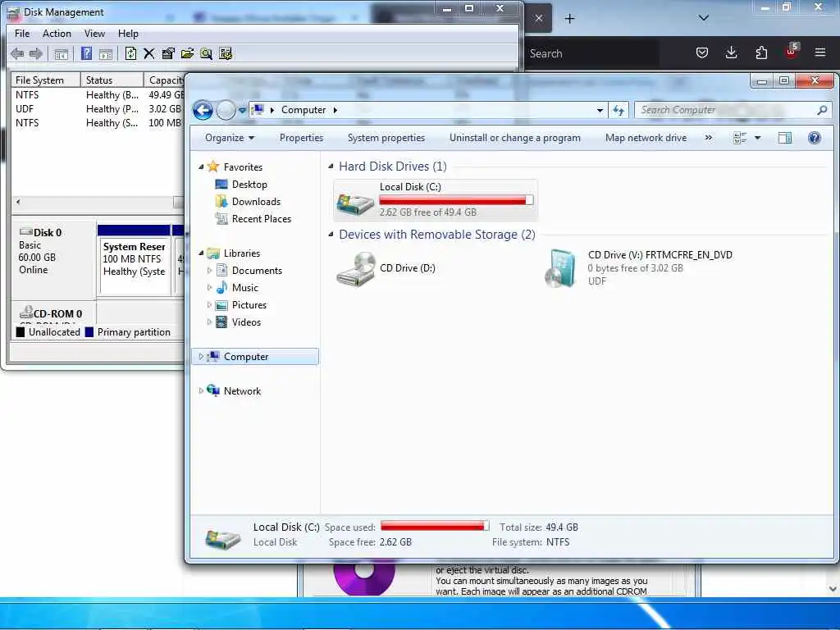Click Status column header in Disk Management

tap(112, 80)
